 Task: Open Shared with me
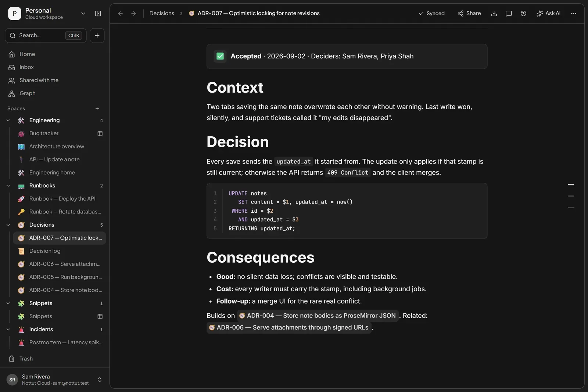click(x=55, y=80)
